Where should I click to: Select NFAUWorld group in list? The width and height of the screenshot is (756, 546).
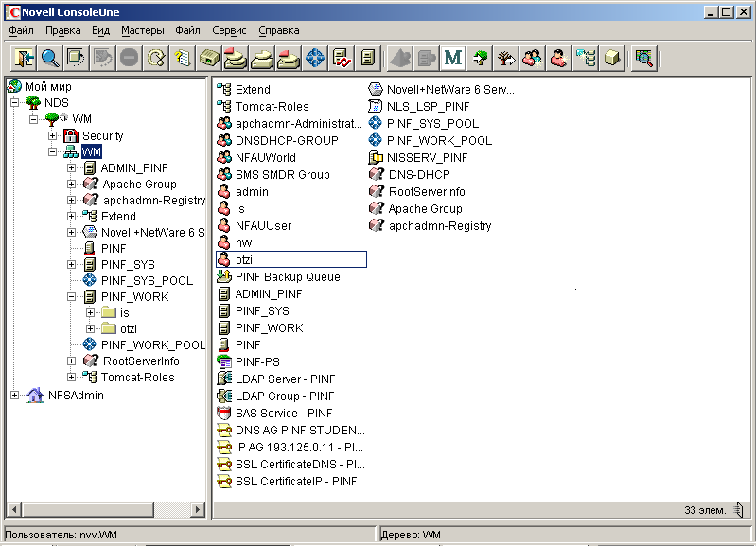tap(266, 157)
